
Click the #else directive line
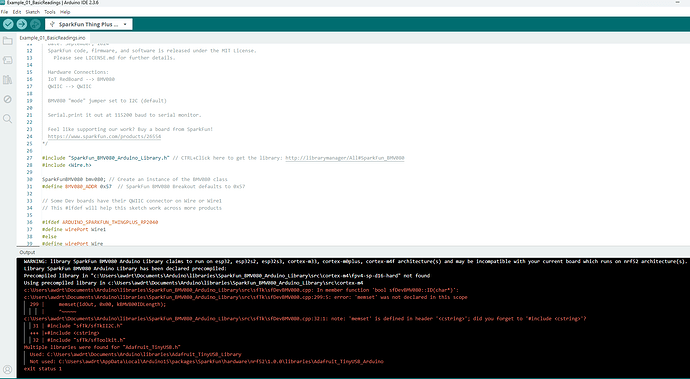point(49,236)
